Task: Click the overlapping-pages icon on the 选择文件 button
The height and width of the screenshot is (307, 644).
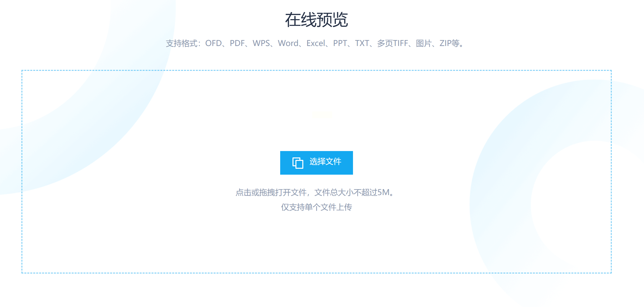Action: (x=297, y=163)
